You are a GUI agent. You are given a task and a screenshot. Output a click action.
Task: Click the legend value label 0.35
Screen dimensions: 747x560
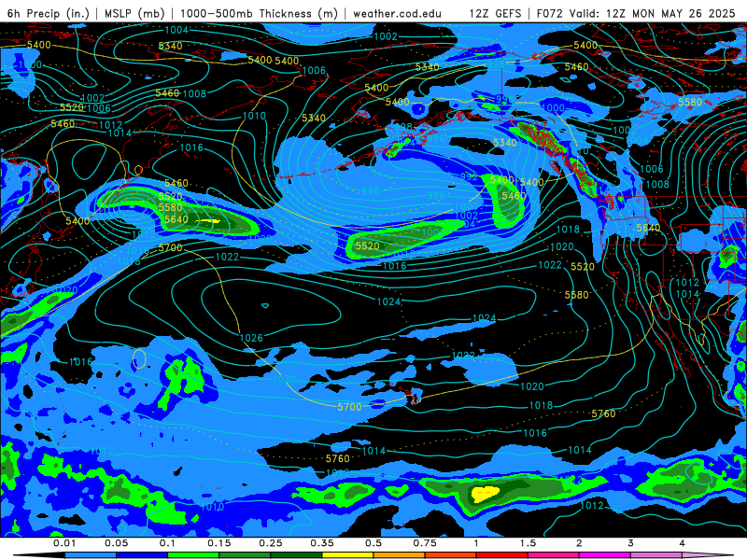coord(322,543)
